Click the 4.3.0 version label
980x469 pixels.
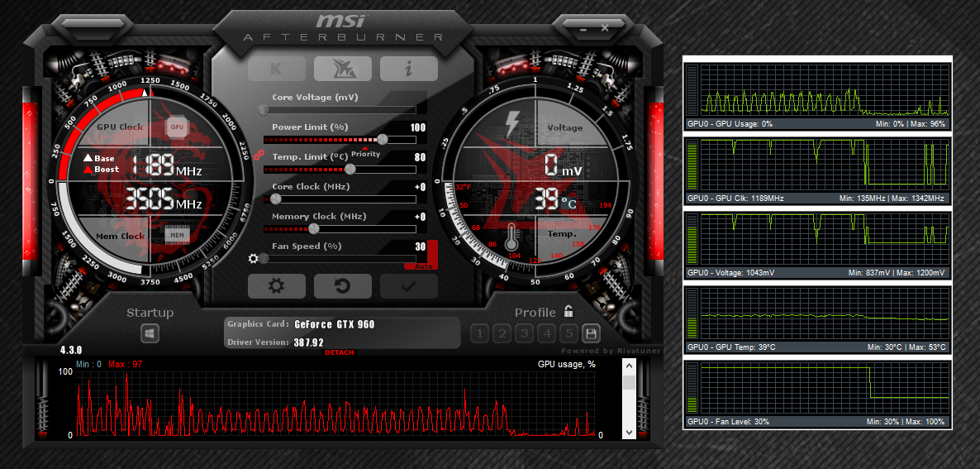71,350
